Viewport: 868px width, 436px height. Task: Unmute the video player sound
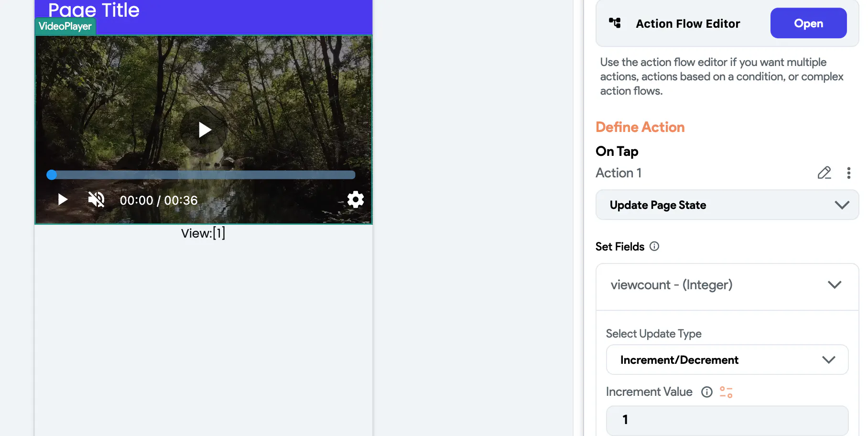click(x=96, y=199)
